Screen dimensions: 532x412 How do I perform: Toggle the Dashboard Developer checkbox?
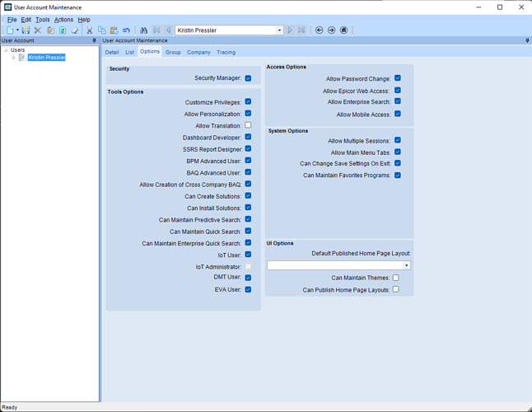(x=248, y=137)
